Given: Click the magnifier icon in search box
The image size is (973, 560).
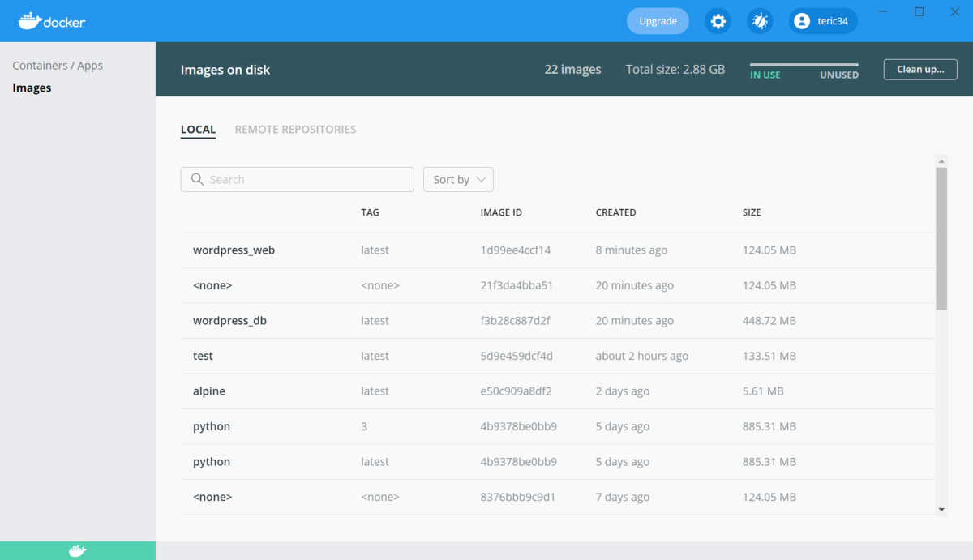Looking at the screenshot, I should coord(196,179).
